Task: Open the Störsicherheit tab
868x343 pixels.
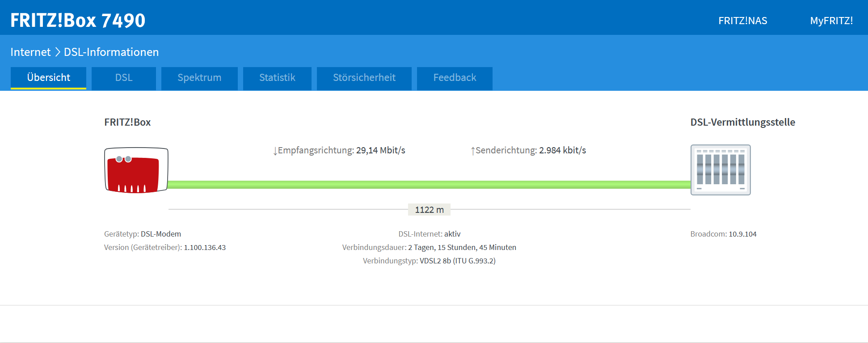Action: (x=364, y=78)
